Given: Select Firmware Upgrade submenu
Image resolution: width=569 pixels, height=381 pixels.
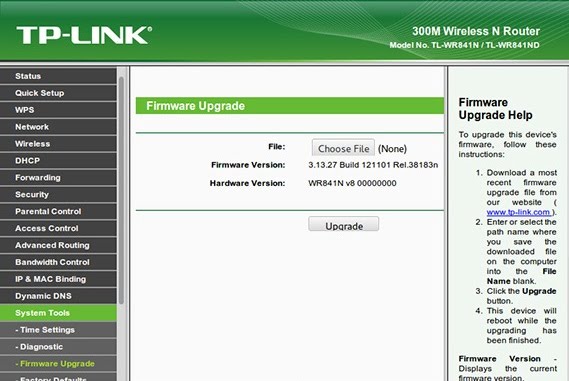Looking at the screenshot, I should pyautogui.click(x=58, y=364).
